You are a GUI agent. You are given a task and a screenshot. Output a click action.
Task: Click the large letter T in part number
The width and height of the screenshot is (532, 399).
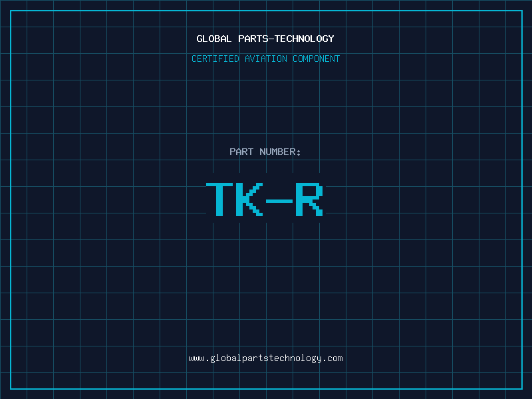(x=220, y=199)
